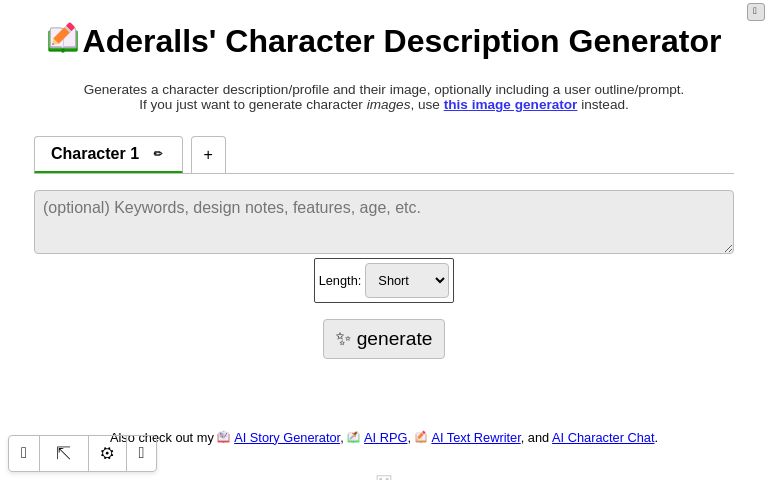Open the AI Character Chat link

pyautogui.click(x=603, y=438)
